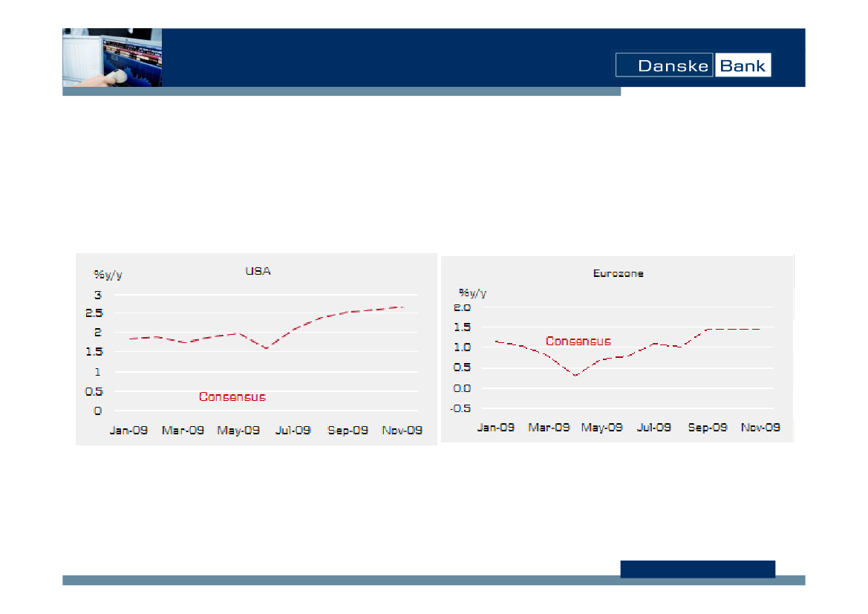Click the Consensus label in USA chart
Image resolution: width=868 pixels, height=614 pixels.
[232, 397]
